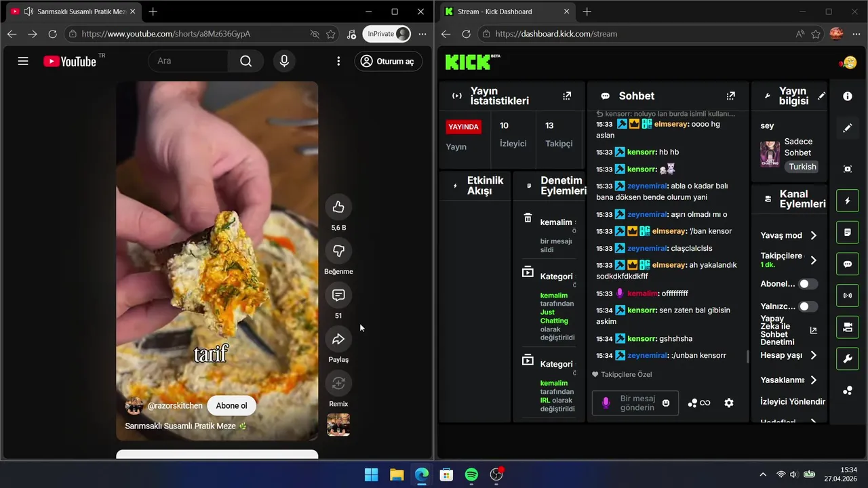This screenshot has height=488, width=868.
Task: Edit Yayın bilgisi with pencil icon
Action: pos(821,96)
